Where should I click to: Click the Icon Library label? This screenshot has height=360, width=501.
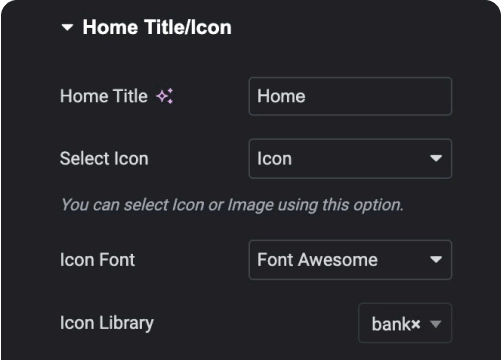[107, 323]
